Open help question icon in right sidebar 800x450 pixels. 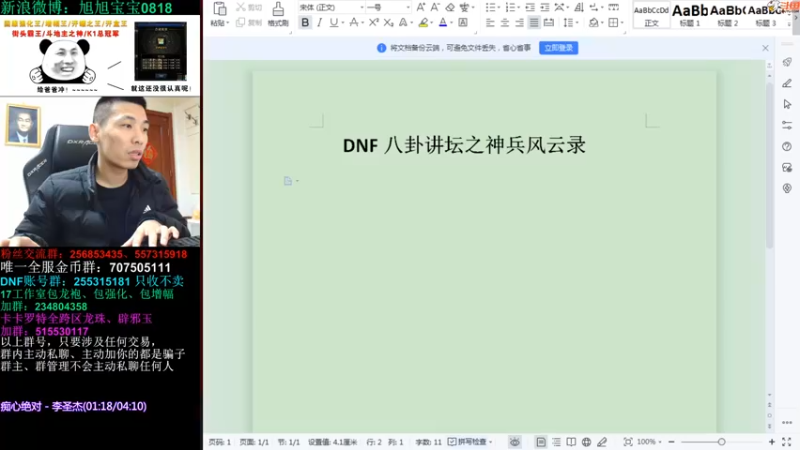[787, 146]
